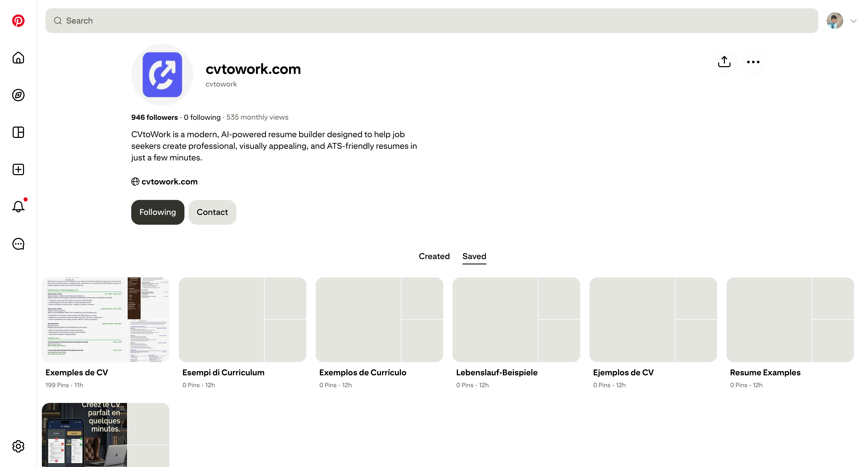Open the boards layout icon in sidebar
This screenshot has height=467, width=868.
(x=18, y=133)
